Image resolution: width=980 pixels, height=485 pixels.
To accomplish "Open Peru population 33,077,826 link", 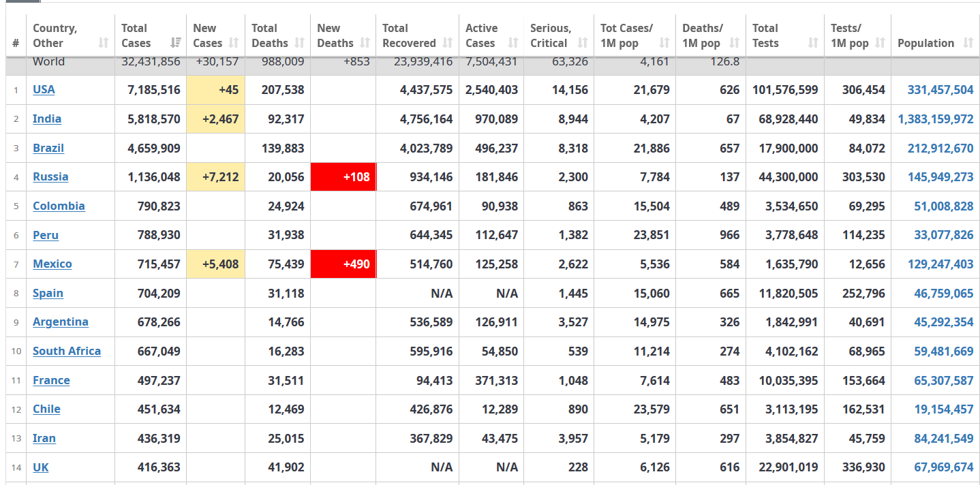I will 944,235.
